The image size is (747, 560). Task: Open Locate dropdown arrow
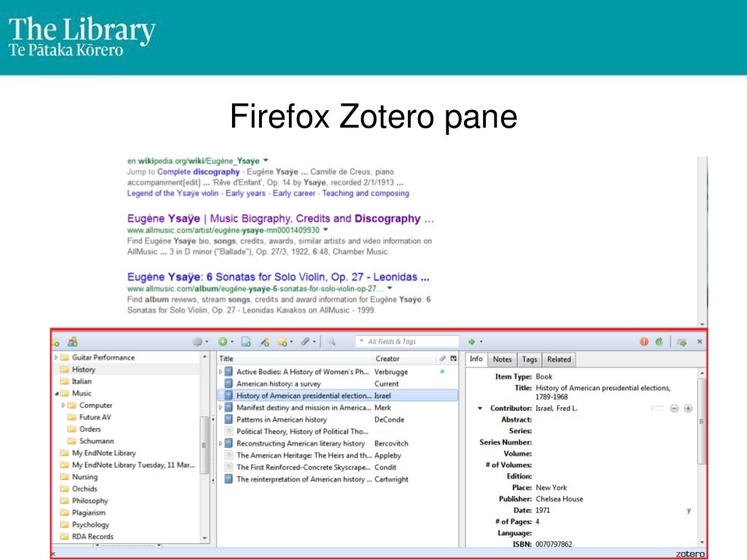point(481,342)
